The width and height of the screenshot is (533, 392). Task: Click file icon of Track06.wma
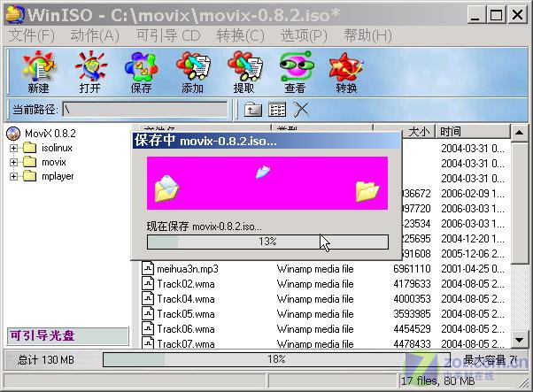coord(148,328)
